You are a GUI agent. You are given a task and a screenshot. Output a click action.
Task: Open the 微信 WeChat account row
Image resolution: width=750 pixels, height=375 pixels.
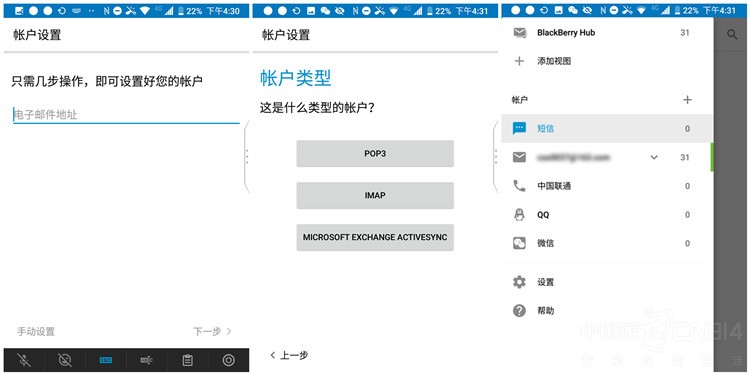[607, 243]
